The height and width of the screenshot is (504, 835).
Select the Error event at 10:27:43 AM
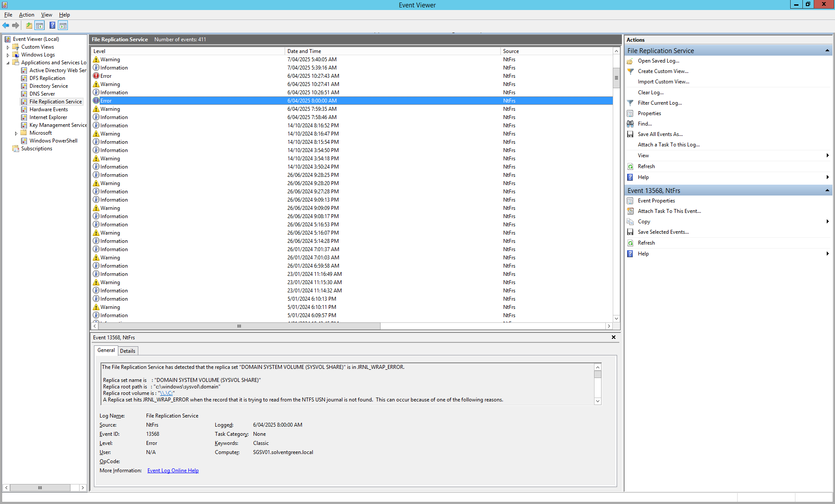click(352, 76)
